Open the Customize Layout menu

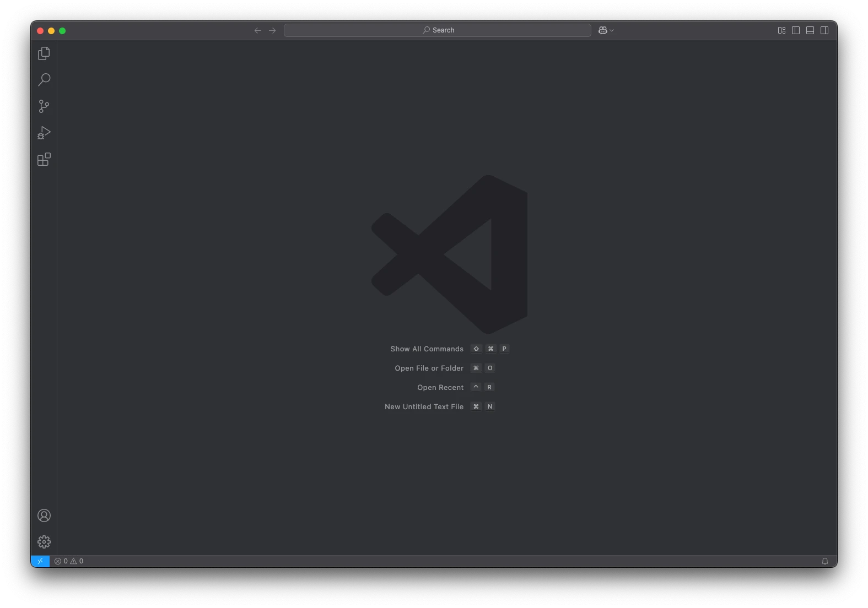781,30
